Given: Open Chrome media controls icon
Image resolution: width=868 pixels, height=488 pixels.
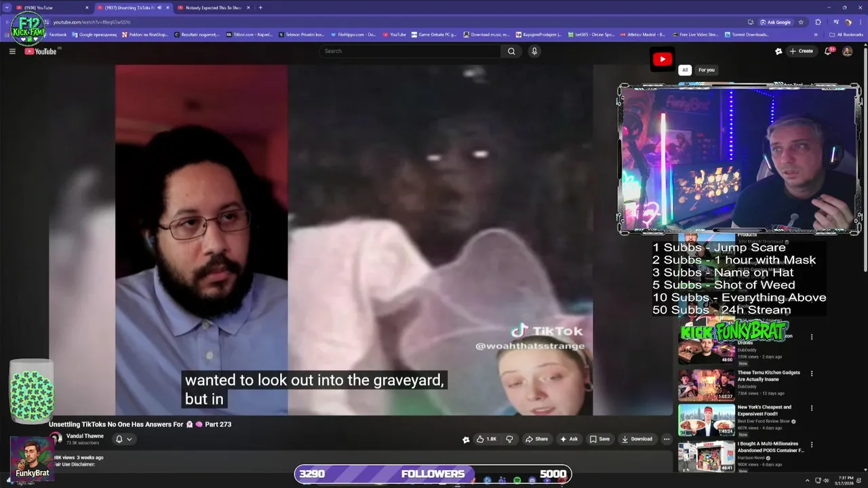Looking at the screenshot, I should coord(836,22).
